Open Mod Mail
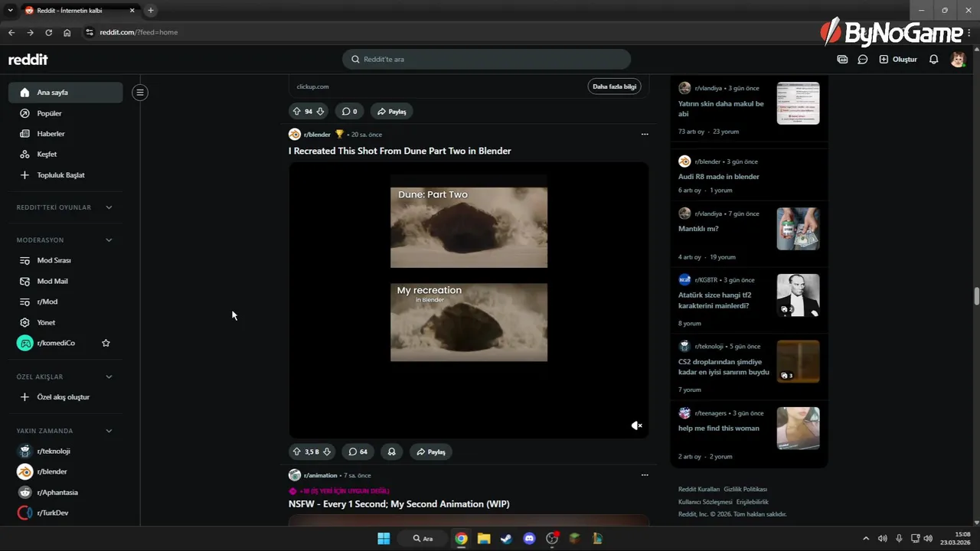The image size is (980, 551). [66, 281]
